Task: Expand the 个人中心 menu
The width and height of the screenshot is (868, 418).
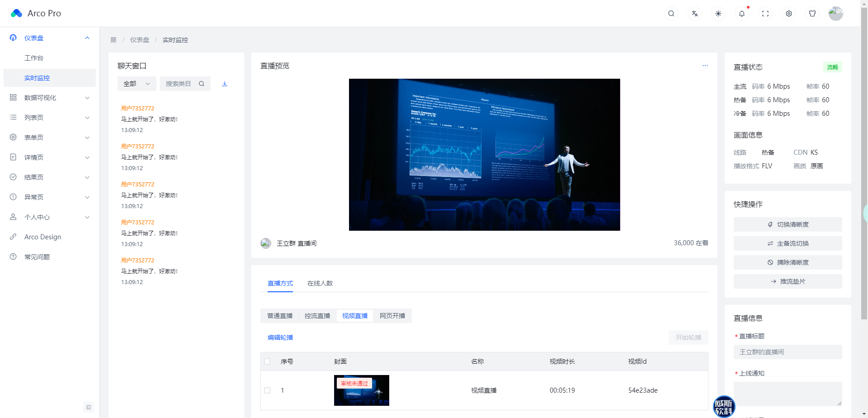Action: 87,217
